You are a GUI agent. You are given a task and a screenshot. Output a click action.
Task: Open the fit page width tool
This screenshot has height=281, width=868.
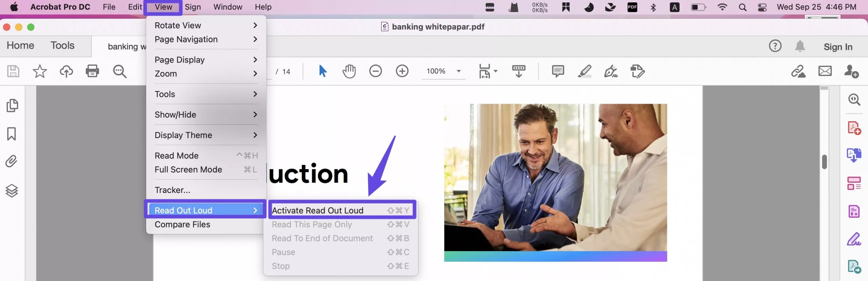485,71
